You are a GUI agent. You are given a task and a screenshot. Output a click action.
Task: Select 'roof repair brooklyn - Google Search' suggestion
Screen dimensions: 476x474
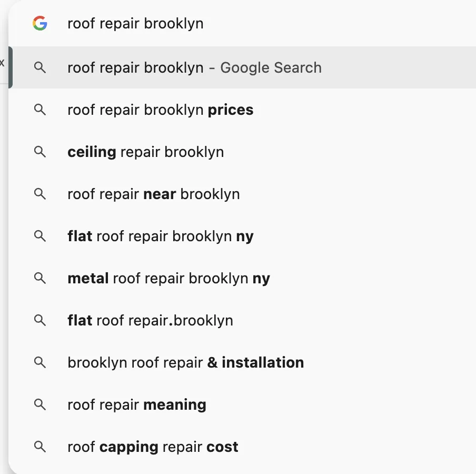194,67
